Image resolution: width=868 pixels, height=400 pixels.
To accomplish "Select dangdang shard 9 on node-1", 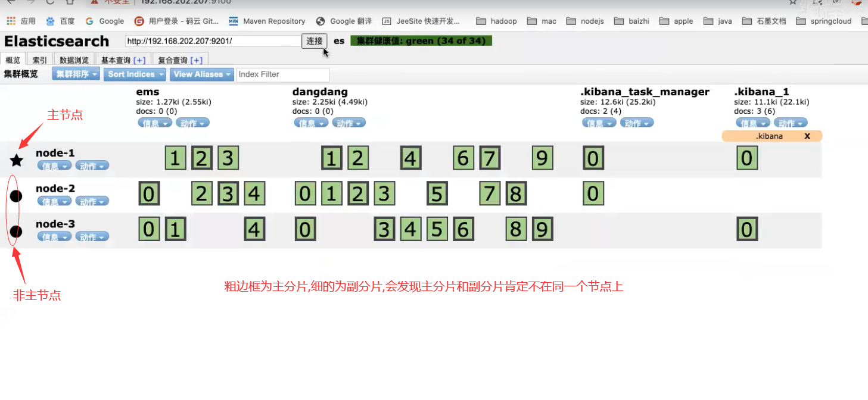I will point(542,158).
